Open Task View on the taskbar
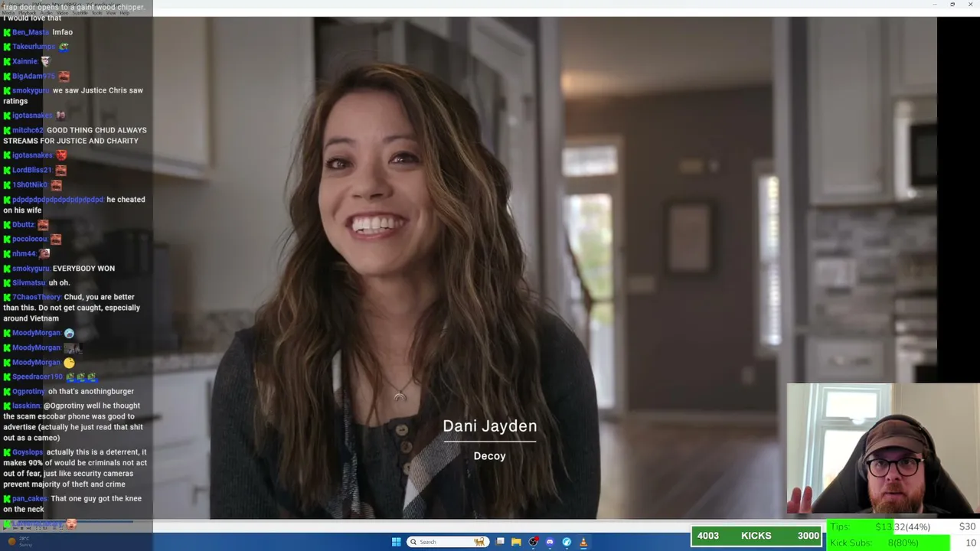The image size is (980, 551). coord(500,542)
